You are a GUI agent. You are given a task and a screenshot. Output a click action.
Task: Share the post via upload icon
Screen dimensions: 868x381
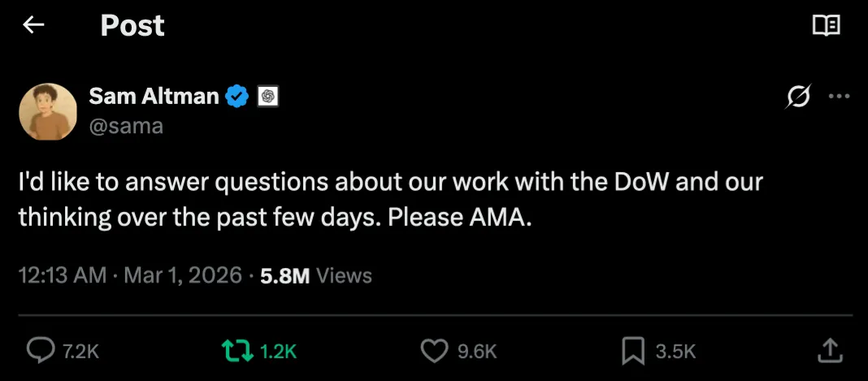[x=829, y=351]
